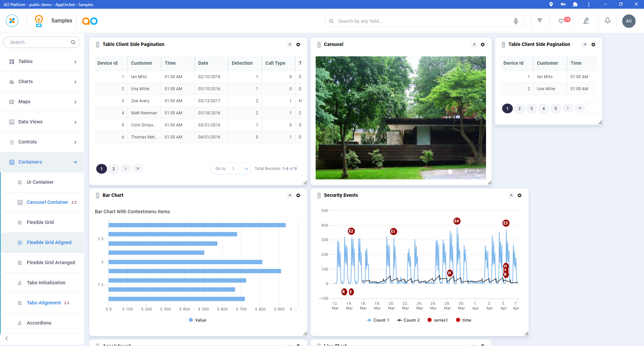
Task: Click the notification bell icon
Action: tap(607, 21)
